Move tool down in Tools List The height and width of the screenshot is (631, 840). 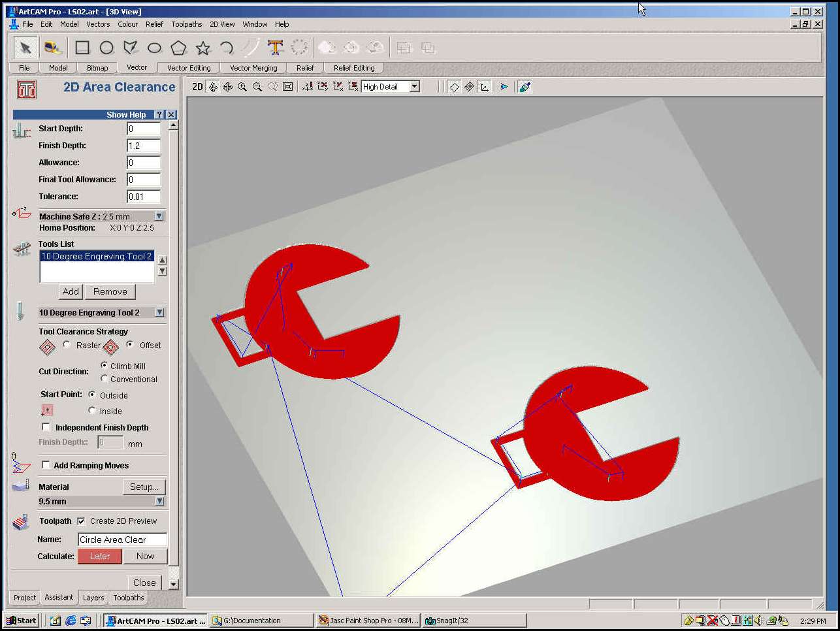click(x=163, y=272)
